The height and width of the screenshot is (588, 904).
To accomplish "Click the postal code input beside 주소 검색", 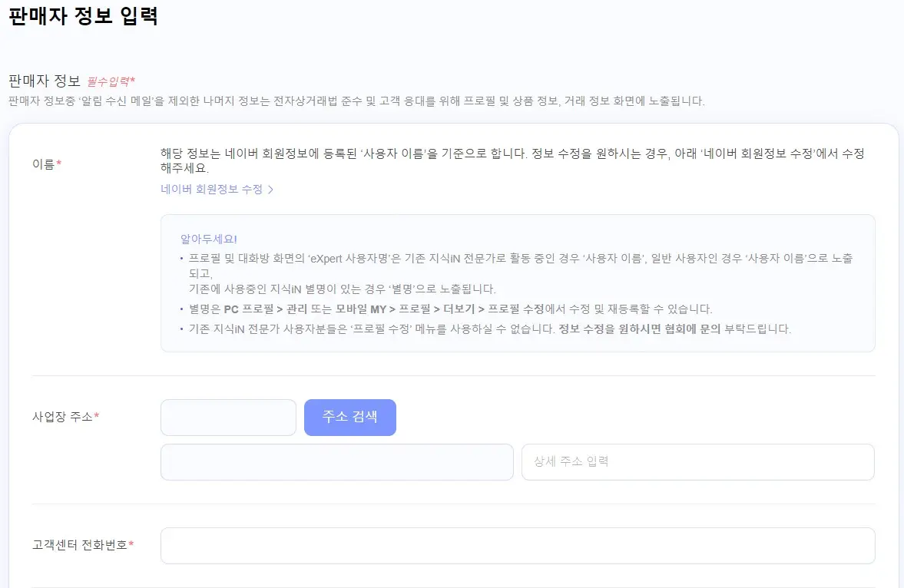I will 228,417.
